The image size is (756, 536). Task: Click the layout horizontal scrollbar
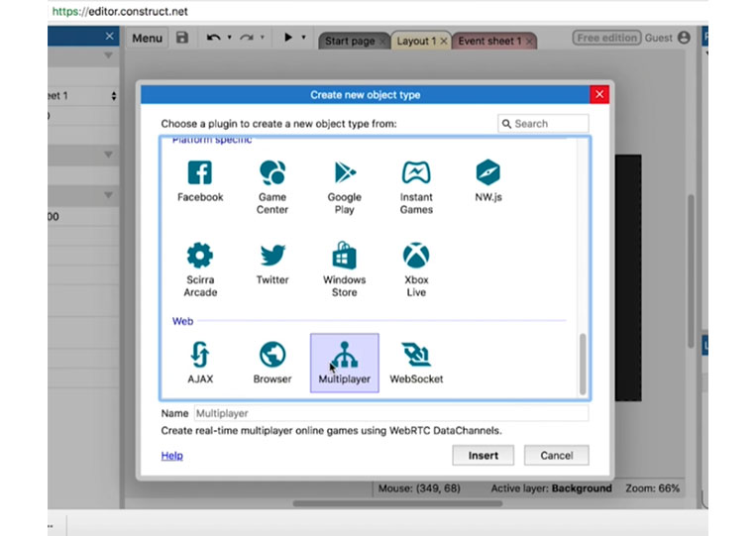click(x=397, y=503)
